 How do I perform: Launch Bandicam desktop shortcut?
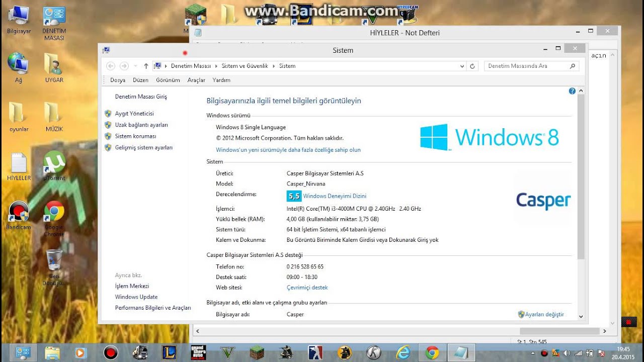click(x=19, y=215)
